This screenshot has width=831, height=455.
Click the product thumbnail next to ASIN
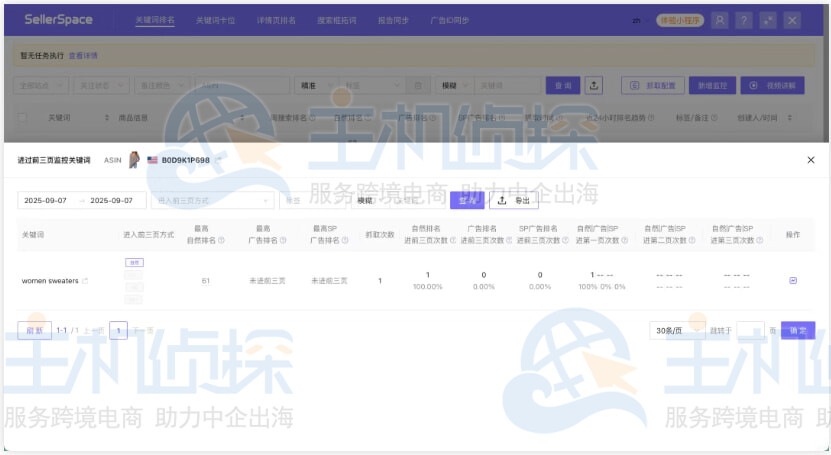[x=133, y=160]
